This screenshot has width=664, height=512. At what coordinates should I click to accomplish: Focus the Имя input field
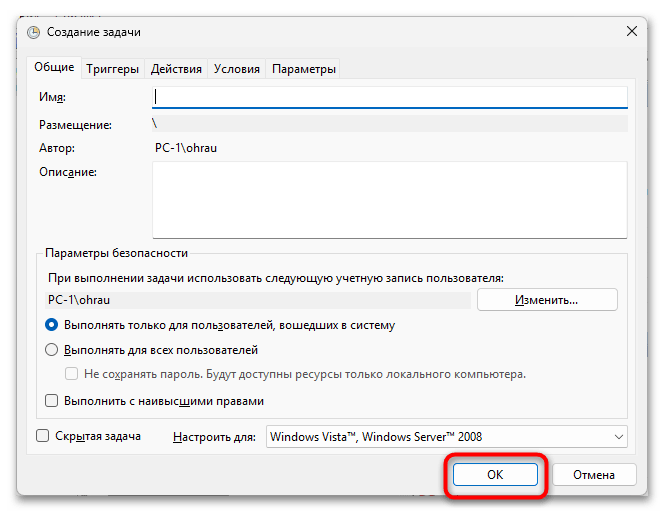390,97
